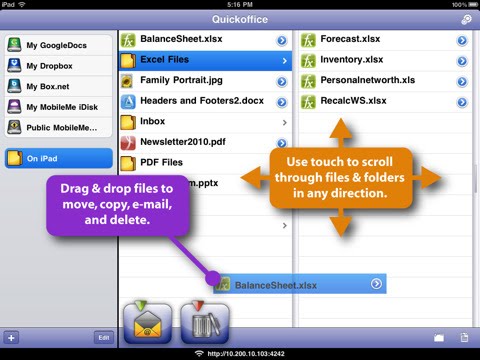
Task: Open details arrow for Forecast.xlsx
Action: click(462, 40)
